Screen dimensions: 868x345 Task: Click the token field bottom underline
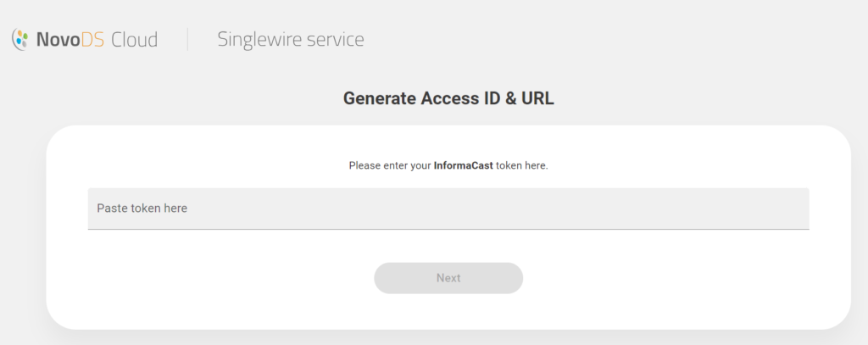448,229
